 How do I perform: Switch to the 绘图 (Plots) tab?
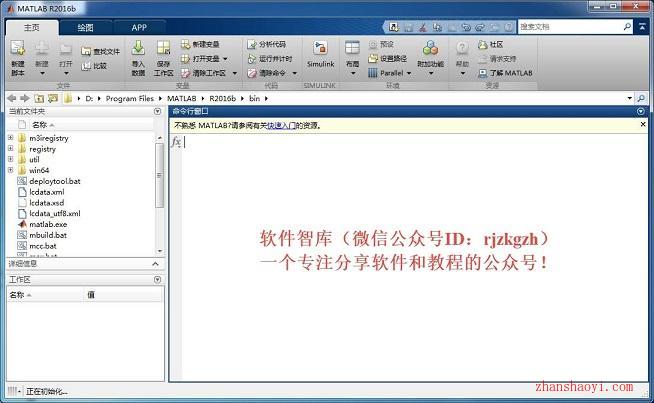click(x=85, y=28)
